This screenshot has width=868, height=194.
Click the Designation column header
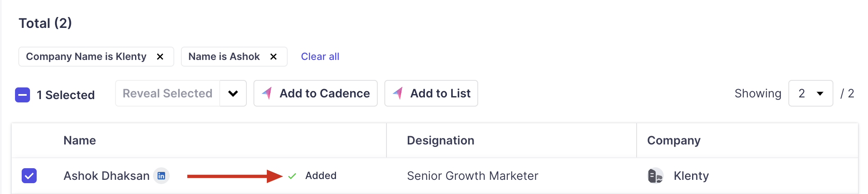click(x=440, y=140)
